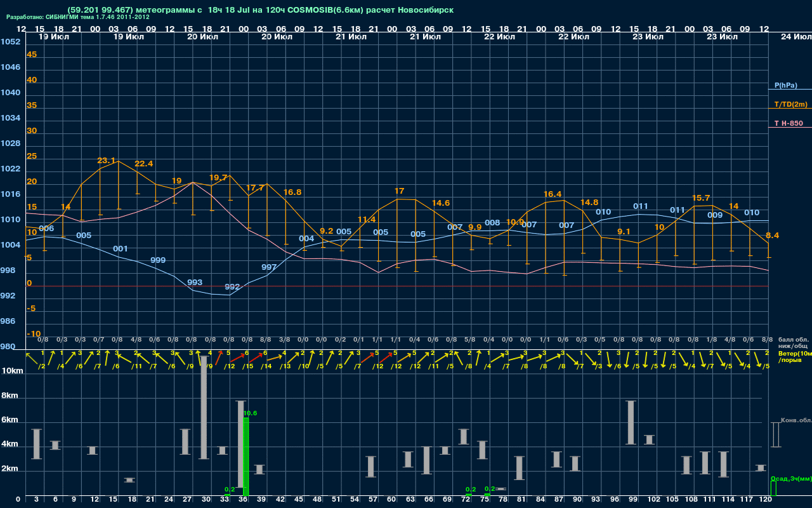Click the 5/8 cloud amount value

click(x=470, y=340)
